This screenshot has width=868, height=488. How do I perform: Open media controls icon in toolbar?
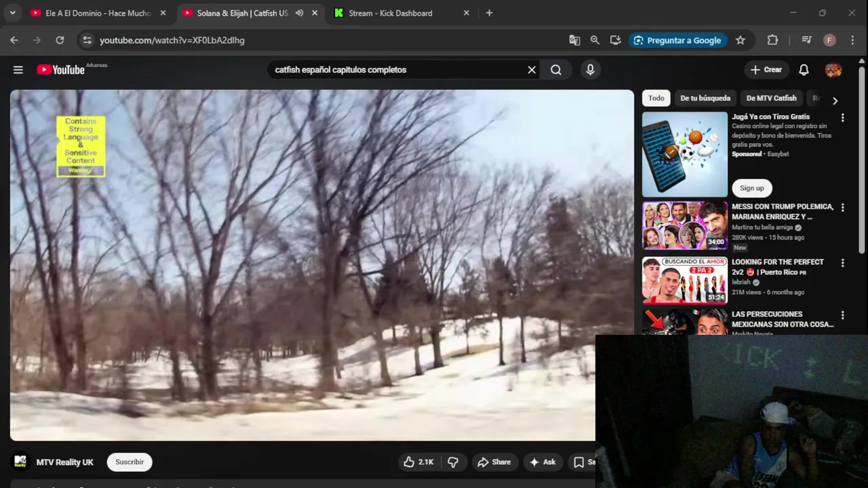[x=806, y=40]
